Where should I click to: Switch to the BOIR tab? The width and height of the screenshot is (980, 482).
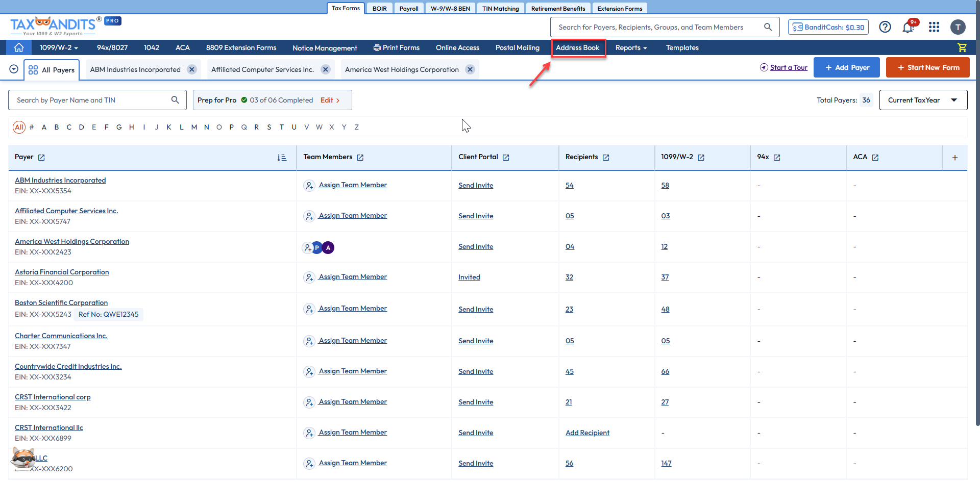click(379, 8)
